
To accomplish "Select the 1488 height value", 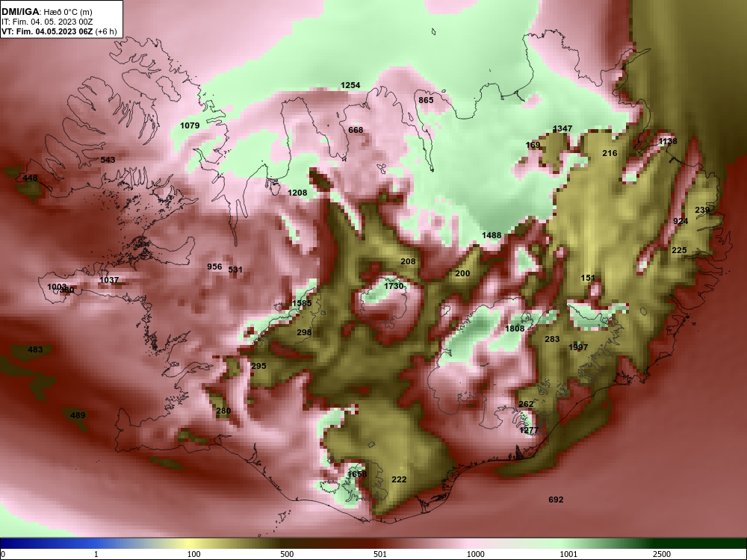I will pos(492,235).
